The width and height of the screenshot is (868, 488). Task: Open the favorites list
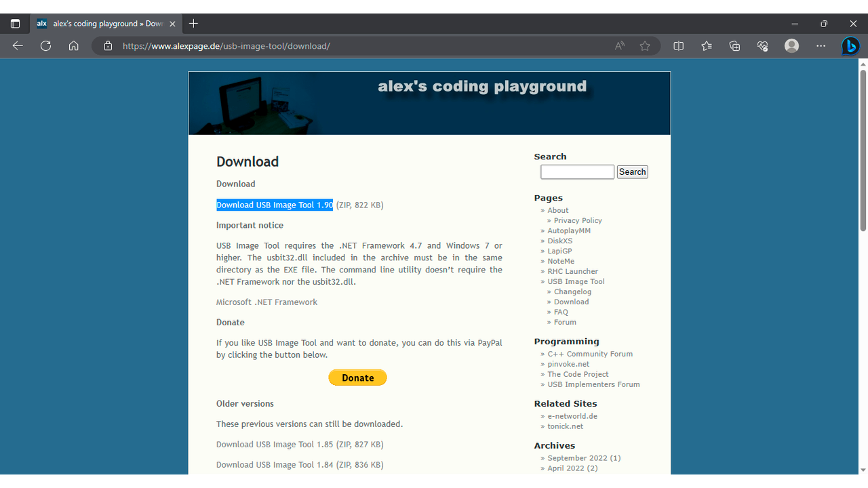pyautogui.click(x=707, y=46)
